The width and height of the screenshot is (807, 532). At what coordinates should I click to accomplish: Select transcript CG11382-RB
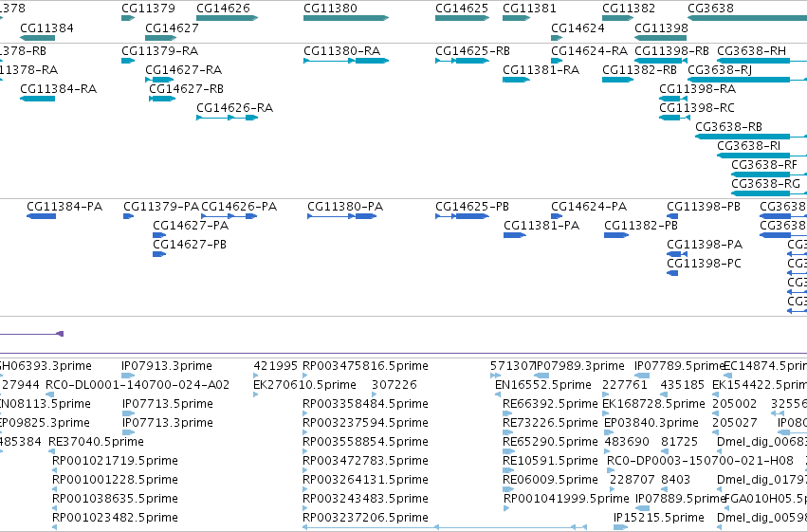click(x=640, y=70)
